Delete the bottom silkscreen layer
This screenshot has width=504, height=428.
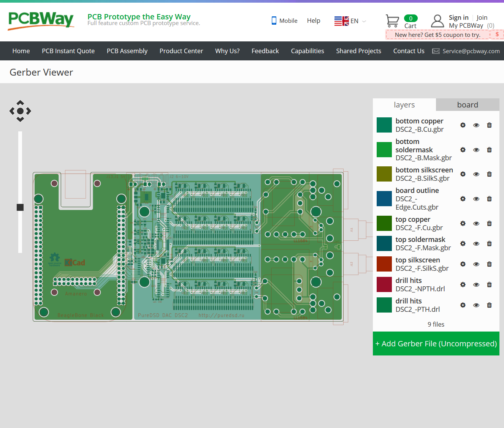pos(489,174)
